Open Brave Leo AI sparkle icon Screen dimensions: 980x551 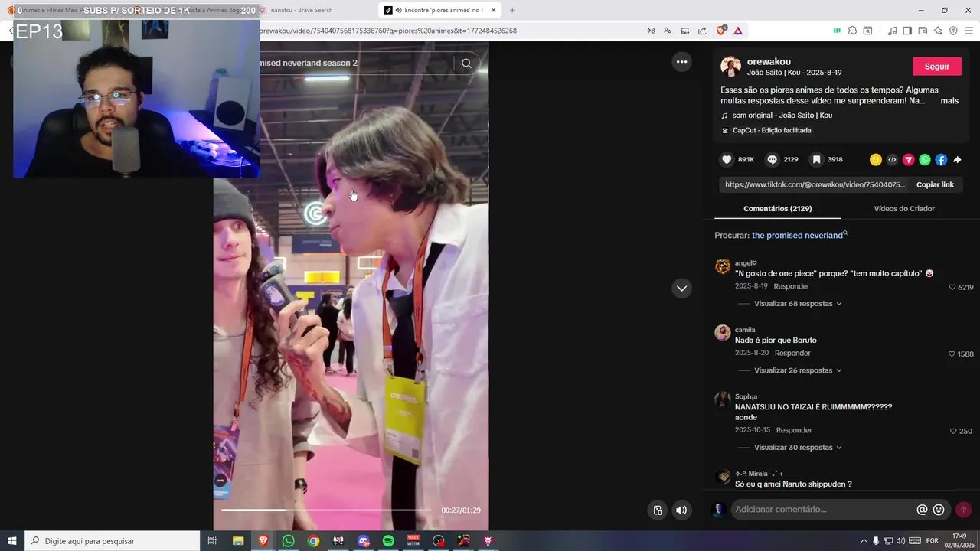point(938,31)
